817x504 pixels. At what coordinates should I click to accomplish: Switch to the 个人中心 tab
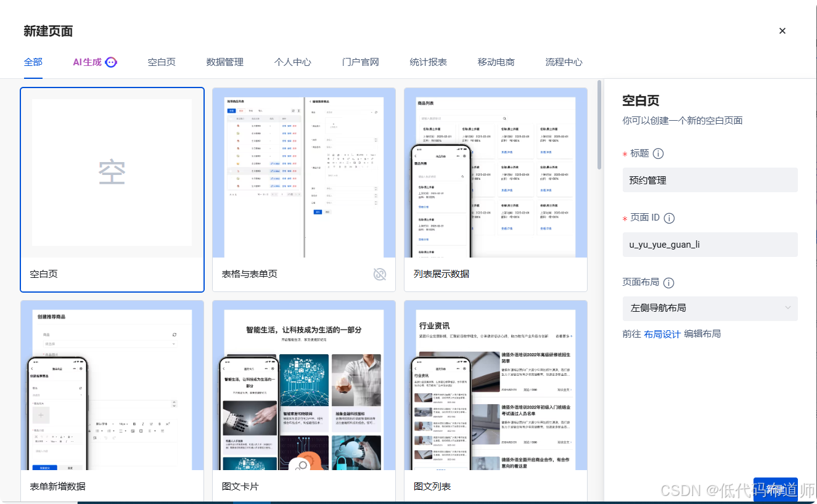pyautogui.click(x=293, y=62)
